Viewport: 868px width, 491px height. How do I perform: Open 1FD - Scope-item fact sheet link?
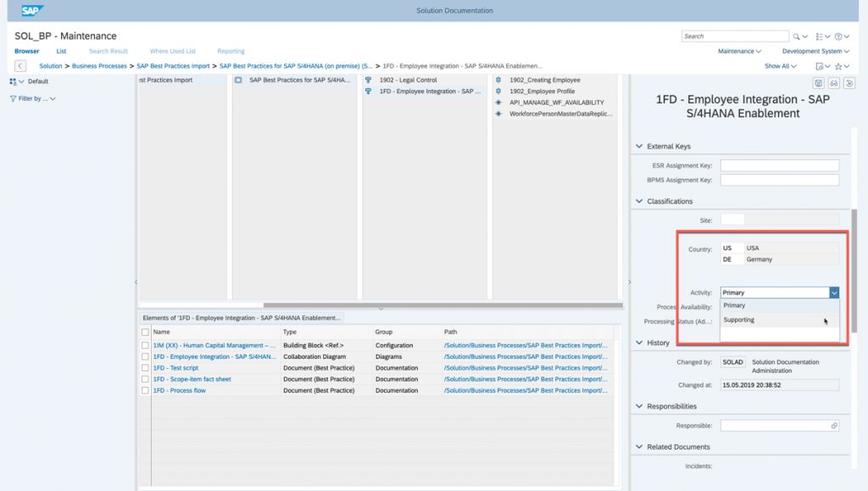coord(192,379)
